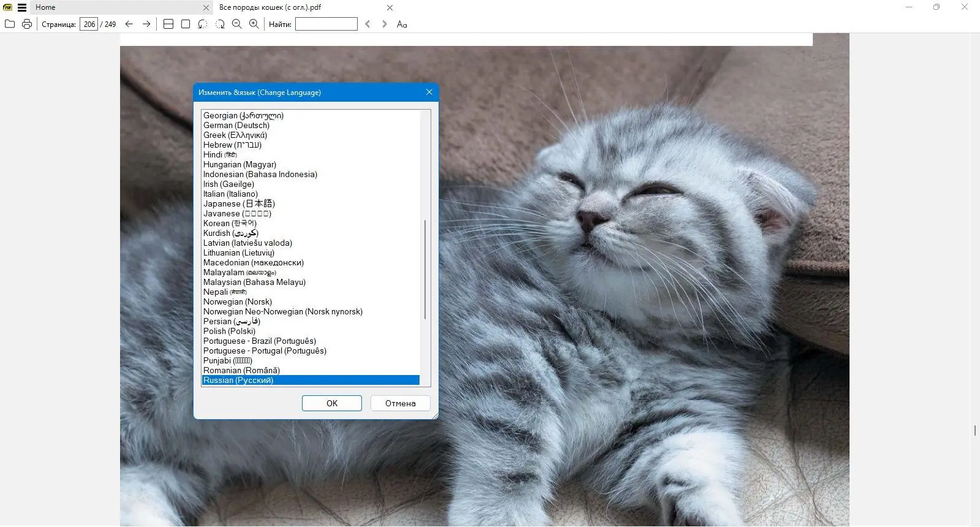Image resolution: width=980 pixels, height=527 pixels.
Task: Find previous match arrow
Action: tap(367, 24)
